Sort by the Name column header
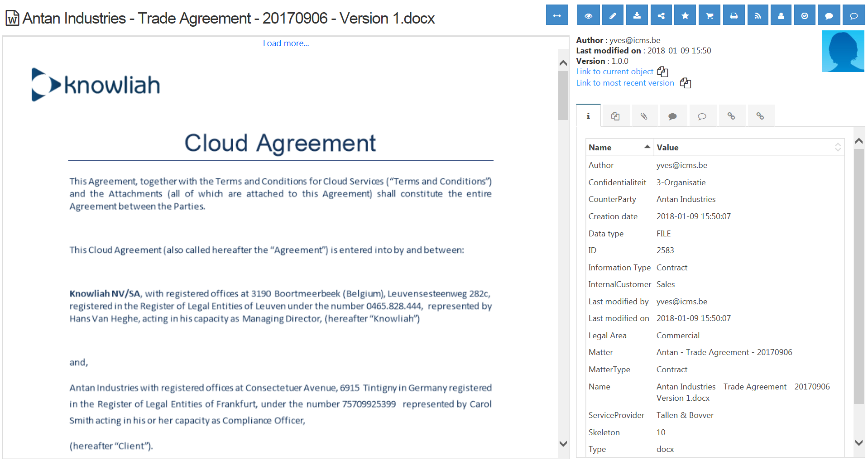The image size is (868, 461). point(619,148)
